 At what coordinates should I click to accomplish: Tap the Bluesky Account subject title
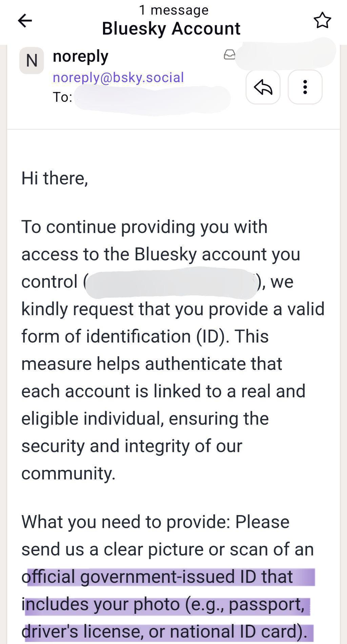click(x=171, y=29)
